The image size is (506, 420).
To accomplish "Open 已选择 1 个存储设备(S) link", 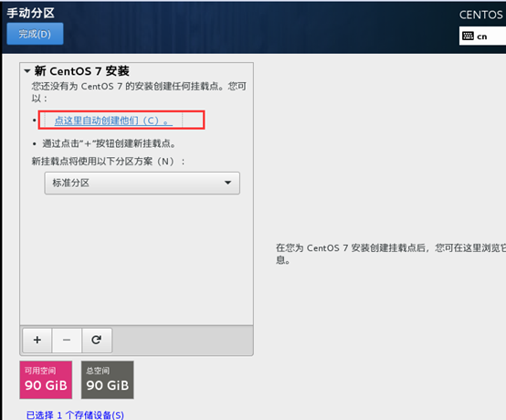I will [75, 415].
